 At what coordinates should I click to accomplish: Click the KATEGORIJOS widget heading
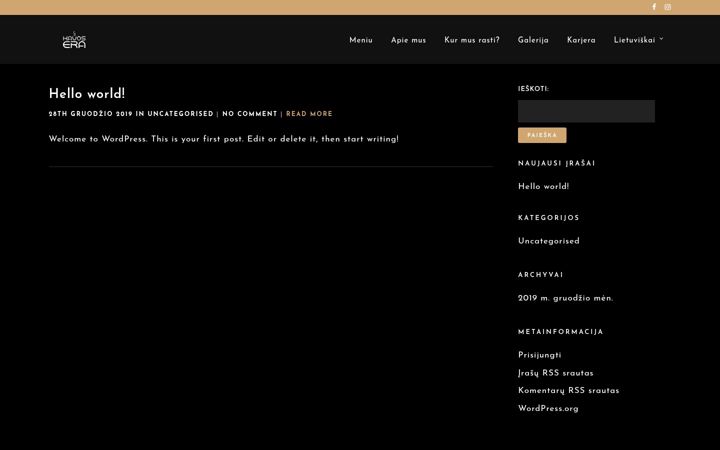coord(548,218)
